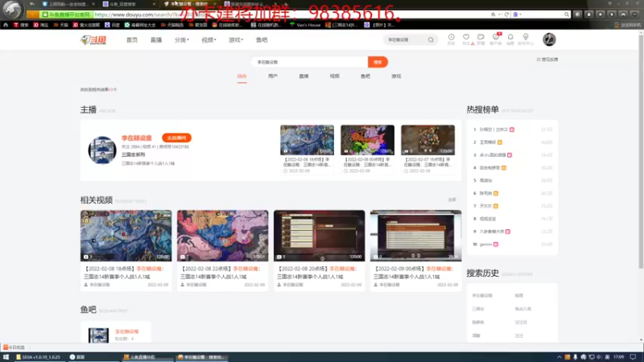Expand the 视频 video dropdown
644x362 pixels.
coord(208,39)
